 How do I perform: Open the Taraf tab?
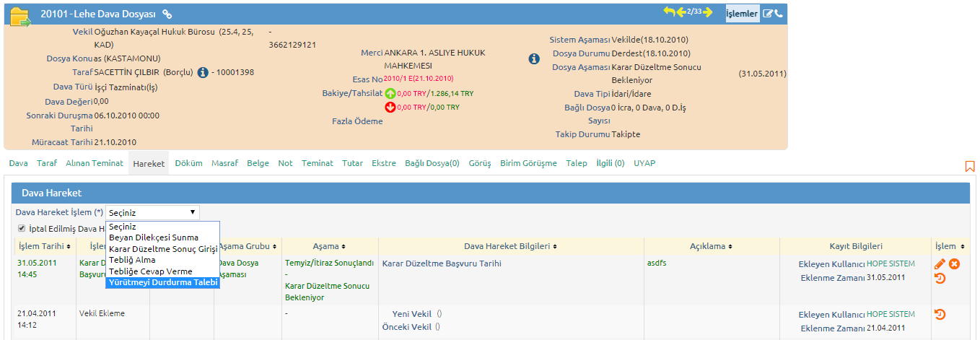[x=47, y=163]
